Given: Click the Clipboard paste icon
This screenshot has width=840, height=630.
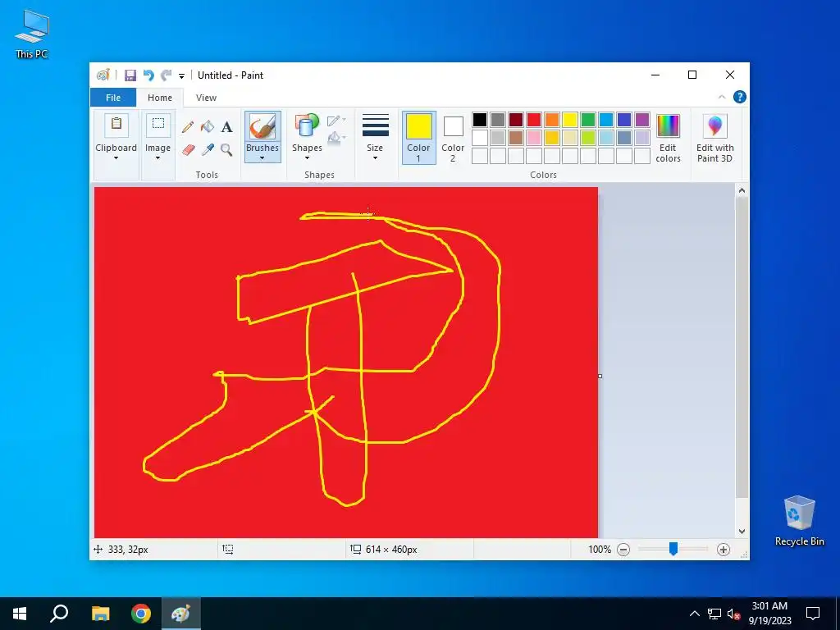Looking at the screenshot, I should click(x=116, y=124).
